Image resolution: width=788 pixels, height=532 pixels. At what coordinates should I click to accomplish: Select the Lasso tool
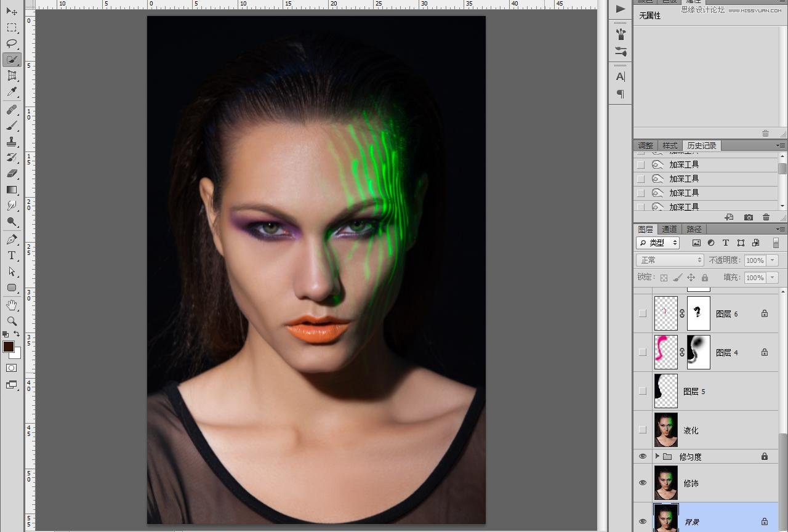[x=12, y=44]
